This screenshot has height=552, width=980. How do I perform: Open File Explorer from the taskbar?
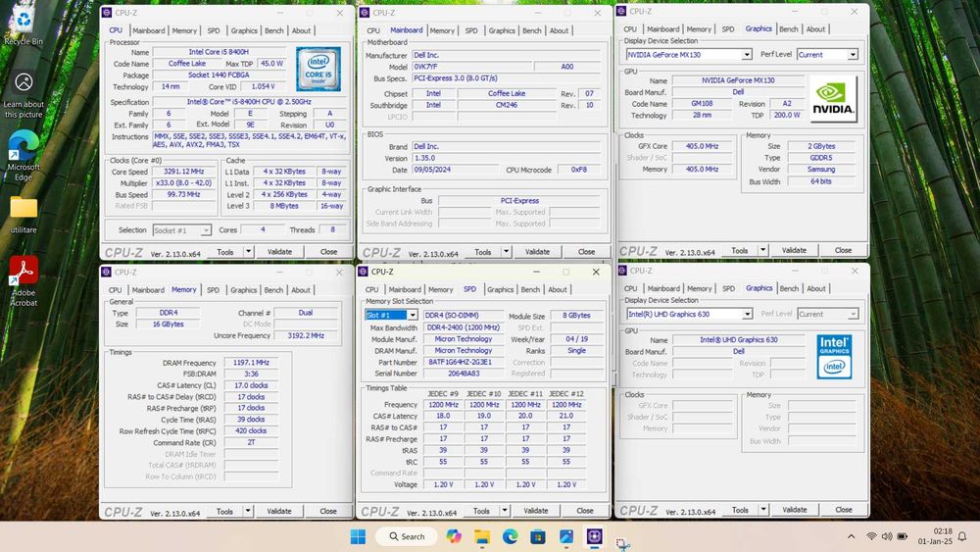pos(481,536)
